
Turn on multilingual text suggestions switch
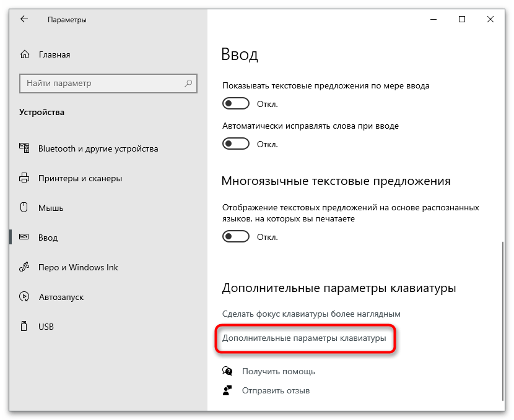[236, 237]
